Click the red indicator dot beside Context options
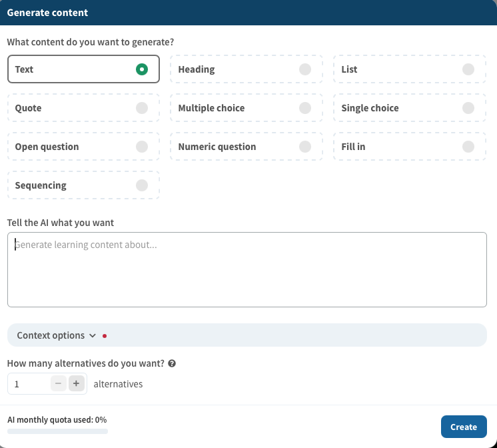 [x=105, y=336]
